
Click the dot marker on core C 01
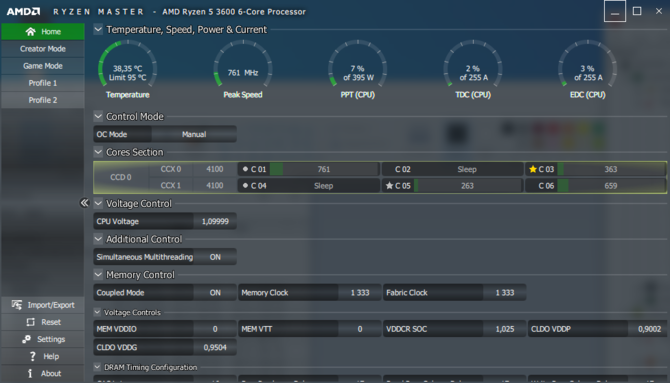pyautogui.click(x=245, y=169)
